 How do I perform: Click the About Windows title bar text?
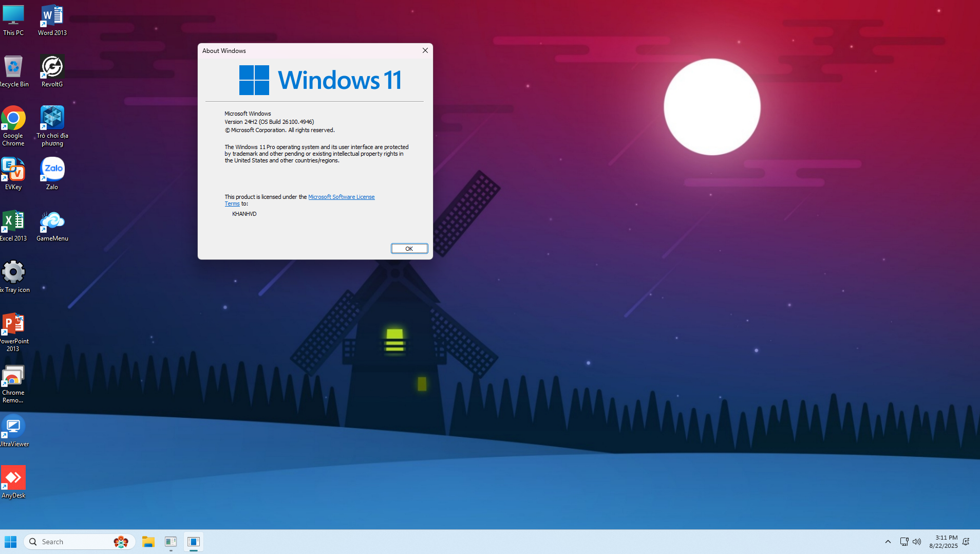(224, 51)
